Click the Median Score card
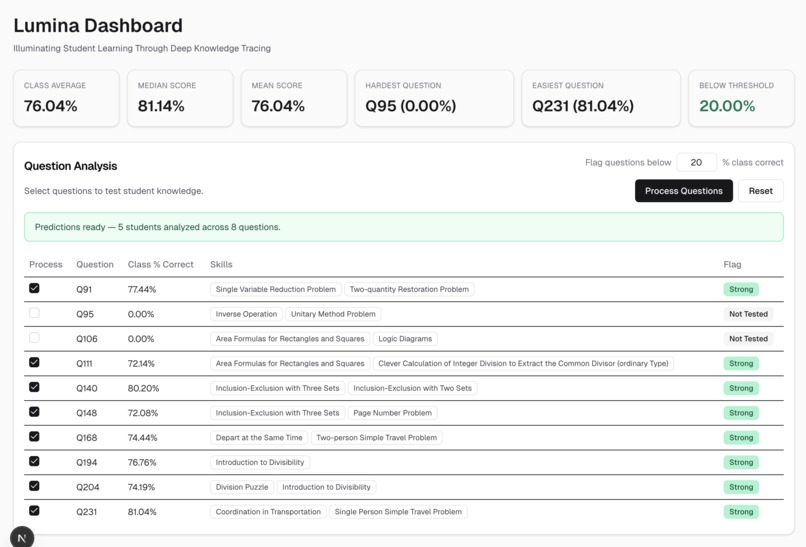The height and width of the screenshot is (547, 806). pos(180,98)
